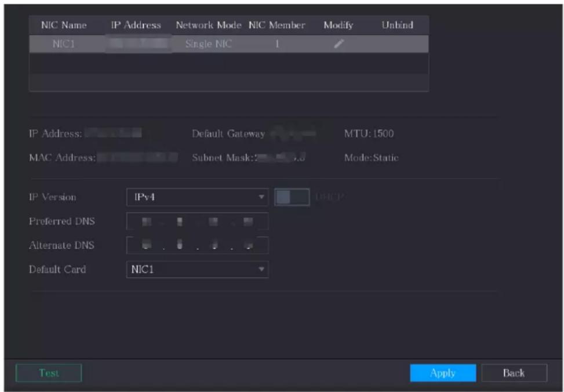Click the NIC Member value 1 cell
The image size is (564, 392).
[277, 44]
